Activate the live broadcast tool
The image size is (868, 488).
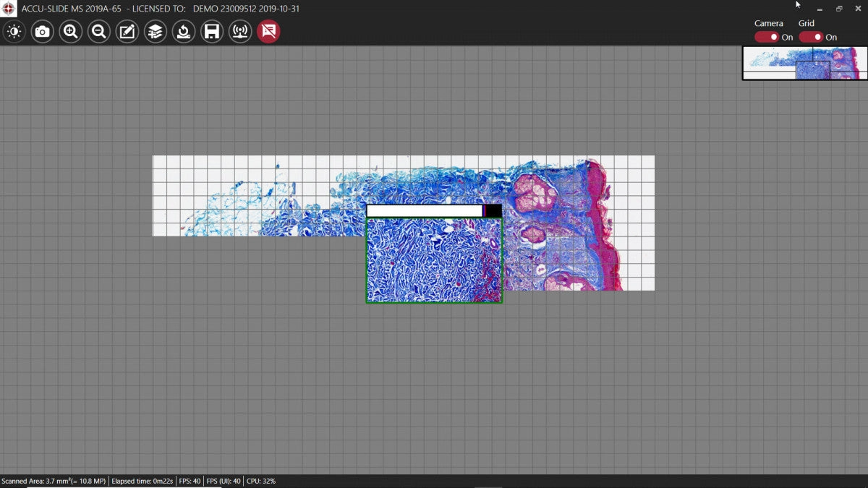click(x=239, y=31)
